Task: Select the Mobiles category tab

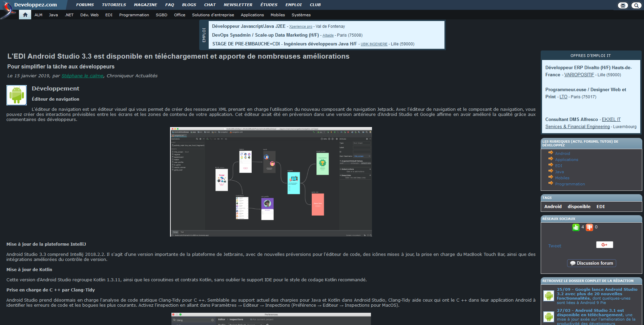Action: [278, 15]
